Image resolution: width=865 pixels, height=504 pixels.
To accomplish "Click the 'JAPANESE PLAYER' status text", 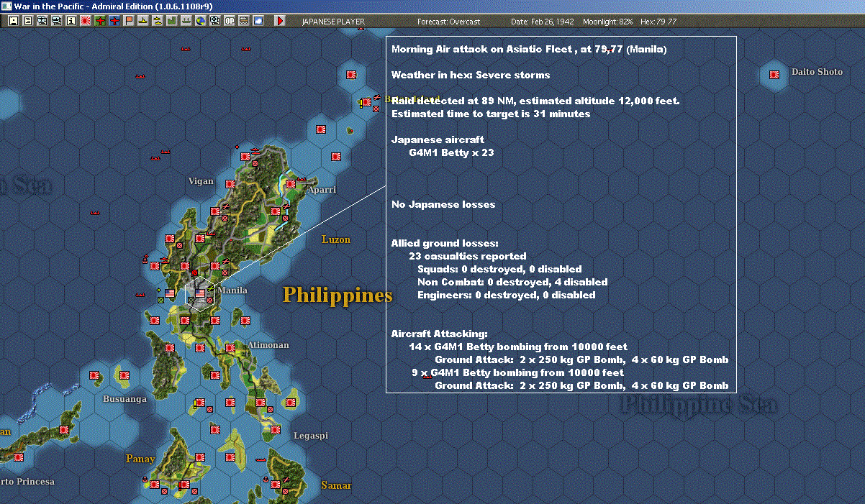I will (x=333, y=22).
